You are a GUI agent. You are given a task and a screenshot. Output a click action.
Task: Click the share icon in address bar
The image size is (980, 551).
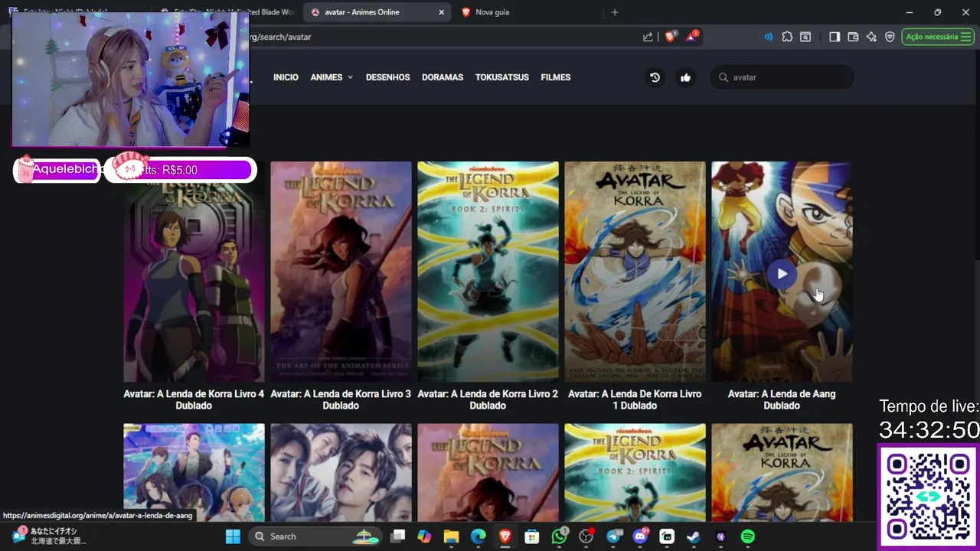pyautogui.click(x=648, y=37)
